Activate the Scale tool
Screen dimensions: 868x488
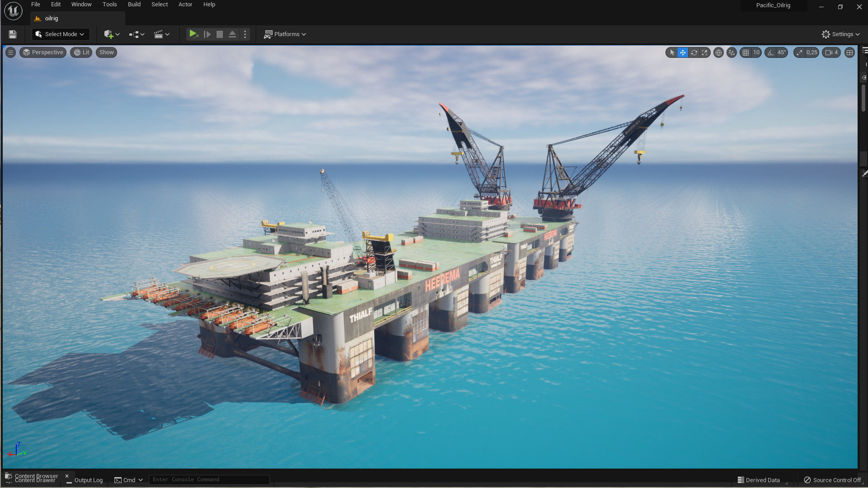[x=705, y=52]
